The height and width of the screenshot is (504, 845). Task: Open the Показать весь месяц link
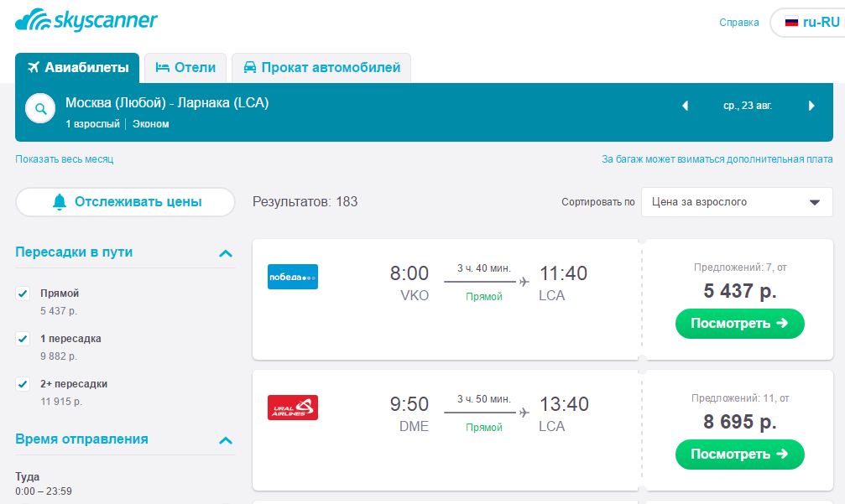(64, 159)
